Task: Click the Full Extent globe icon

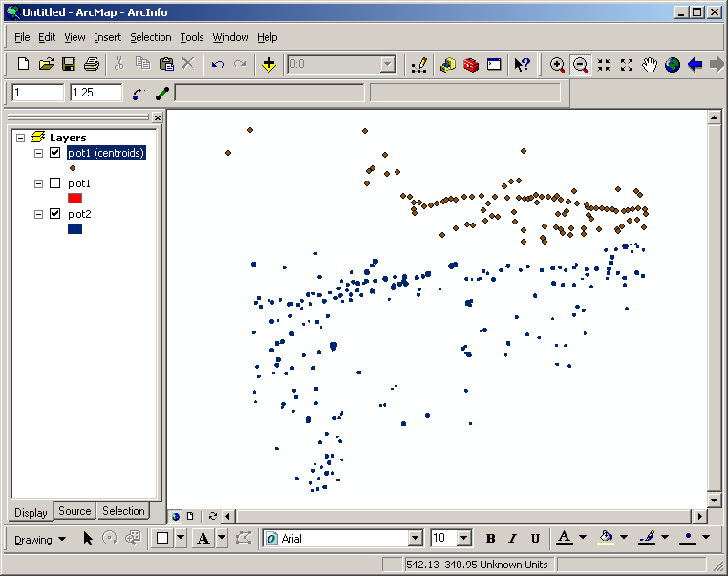Action: point(673,65)
